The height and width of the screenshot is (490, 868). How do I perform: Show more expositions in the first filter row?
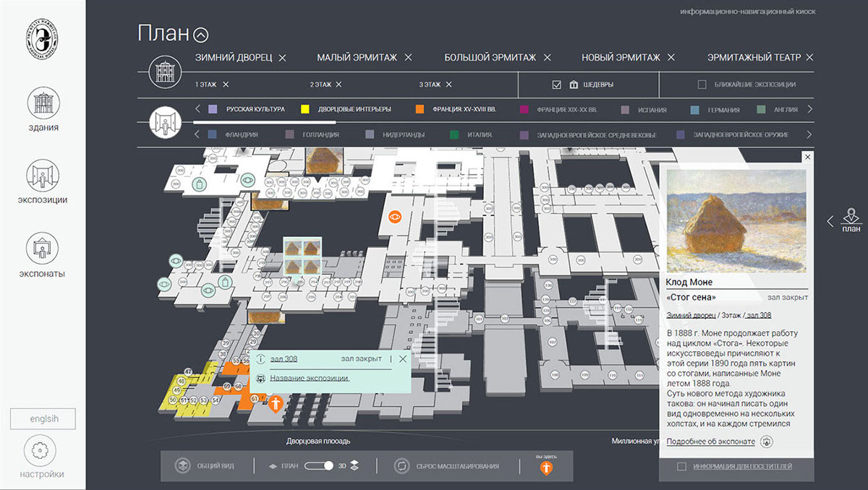tap(809, 110)
